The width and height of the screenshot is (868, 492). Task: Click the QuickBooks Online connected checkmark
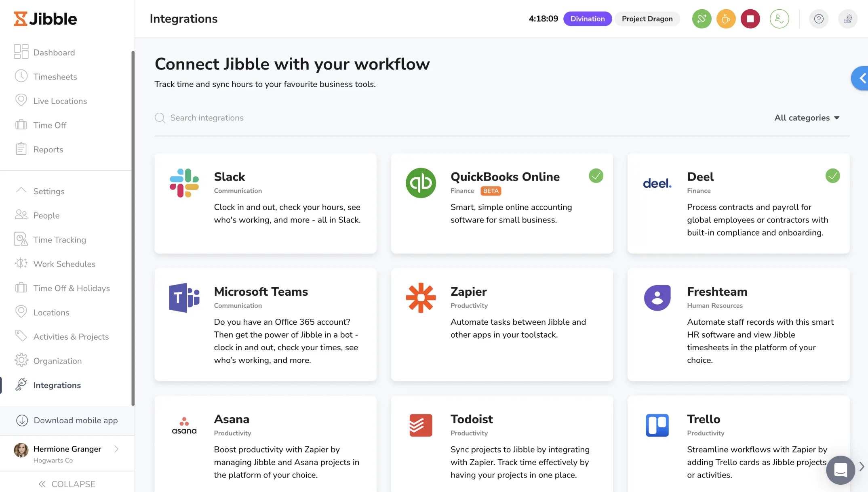click(x=596, y=176)
